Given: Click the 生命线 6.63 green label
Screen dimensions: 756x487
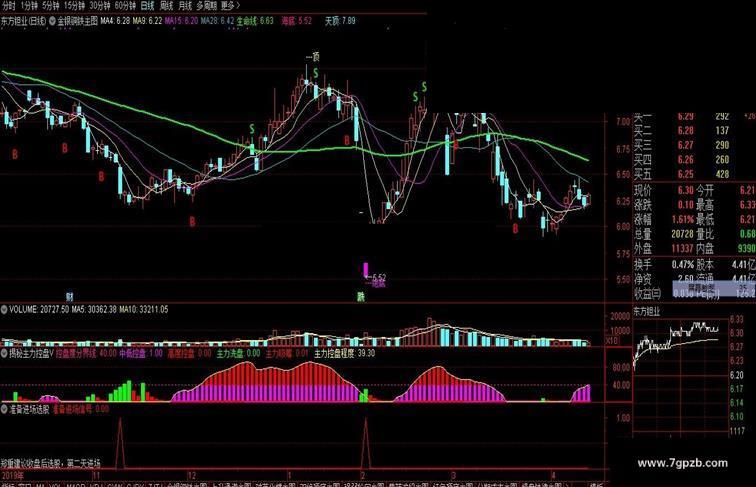Looking at the screenshot, I should tap(255, 21).
